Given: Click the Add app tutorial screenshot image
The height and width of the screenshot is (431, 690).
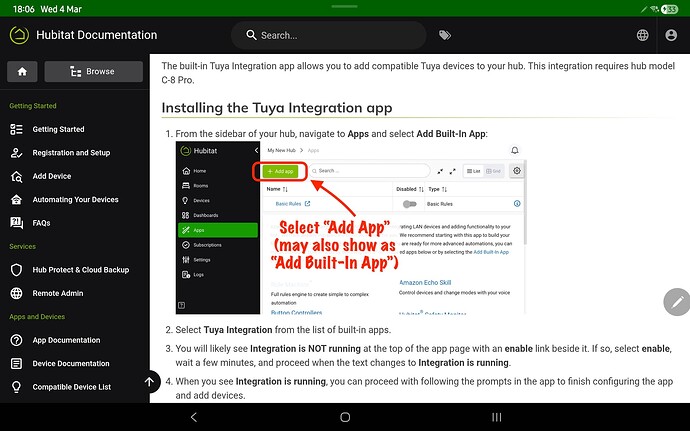Looking at the screenshot, I should (x=351, y=228).
